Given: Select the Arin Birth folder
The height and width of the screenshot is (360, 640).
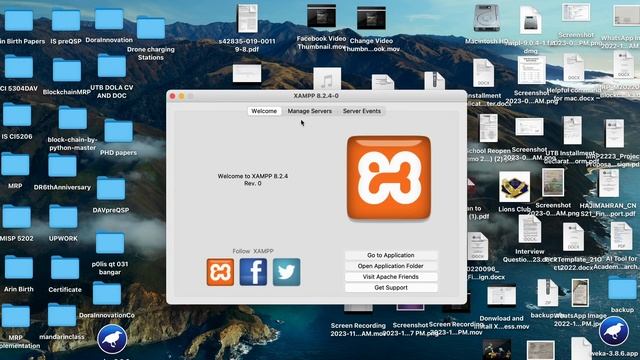Looking at the screenshot, I should point(18,268).
